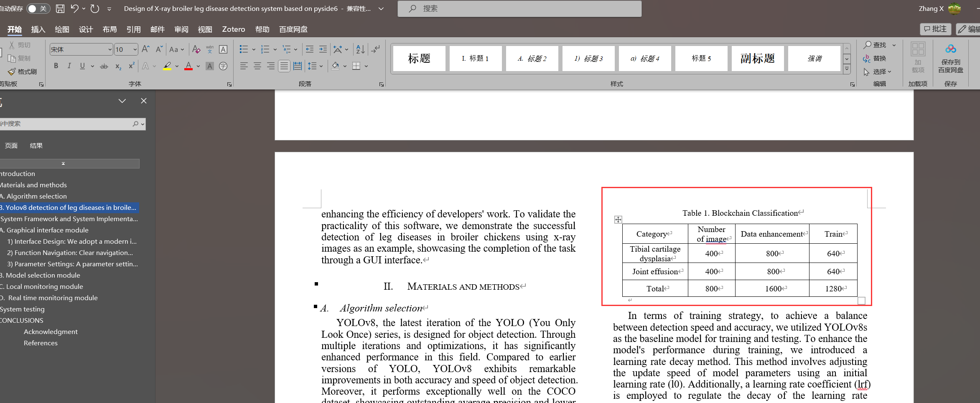Click the decrease font size icon
The width and height of the screenshot is (980, 403).
point(159,49)
